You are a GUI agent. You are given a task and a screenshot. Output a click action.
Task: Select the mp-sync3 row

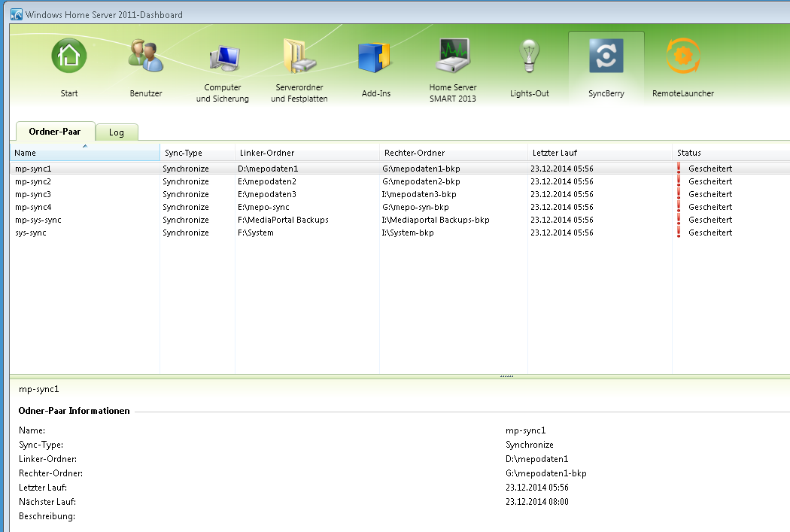(400, 194)
